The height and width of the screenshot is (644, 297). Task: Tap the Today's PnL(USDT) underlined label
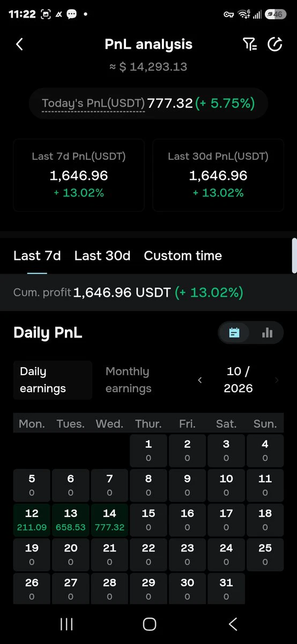coord(93,104)
